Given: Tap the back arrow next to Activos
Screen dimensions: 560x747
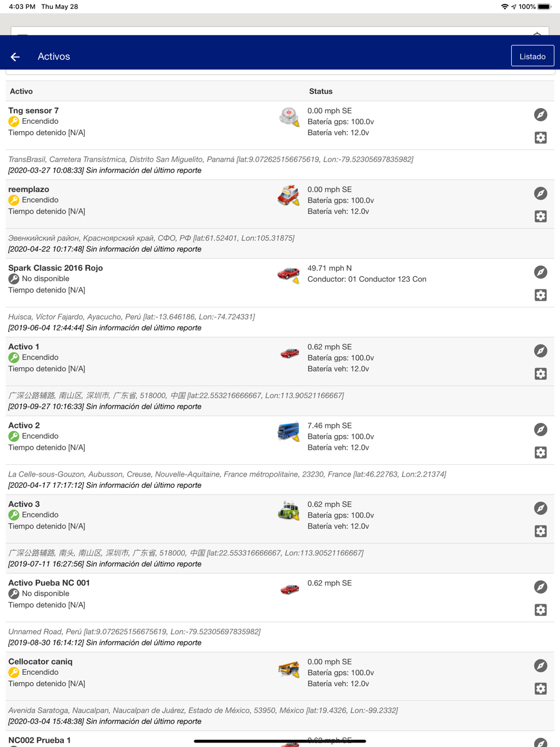Looking at the screenshot, I should click(x=15, y=57).
